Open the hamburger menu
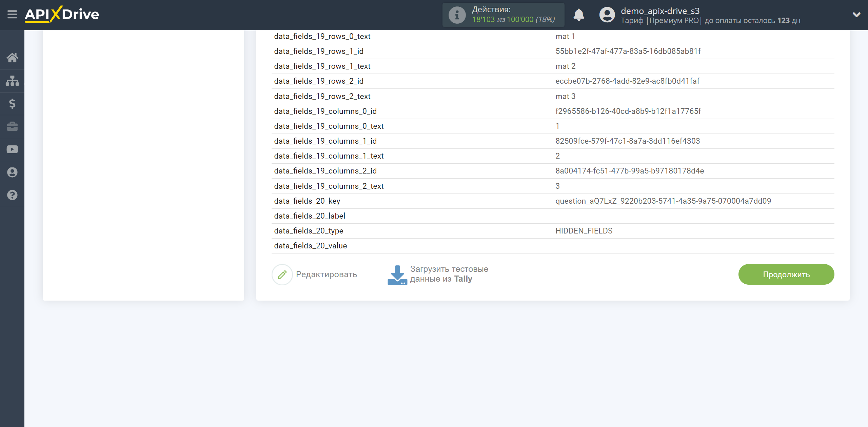This screenshot has height=427, width=868. [x=12, y=15]
